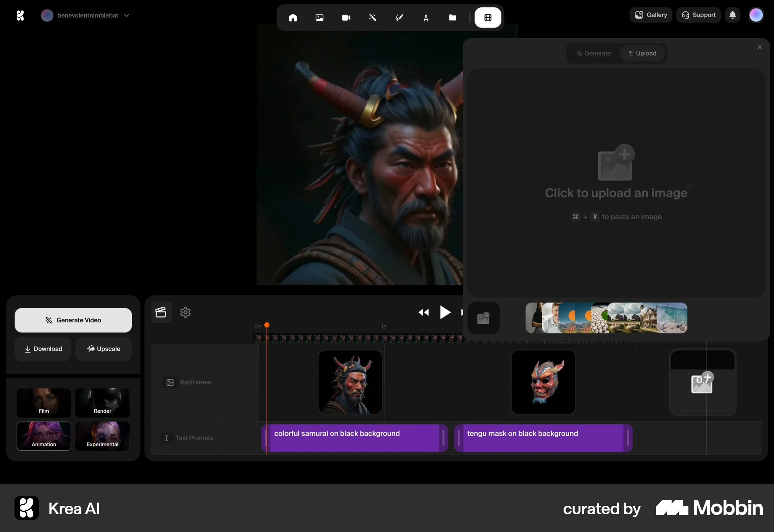
Task: Click the notifications bell
Action: coord(733,15)
